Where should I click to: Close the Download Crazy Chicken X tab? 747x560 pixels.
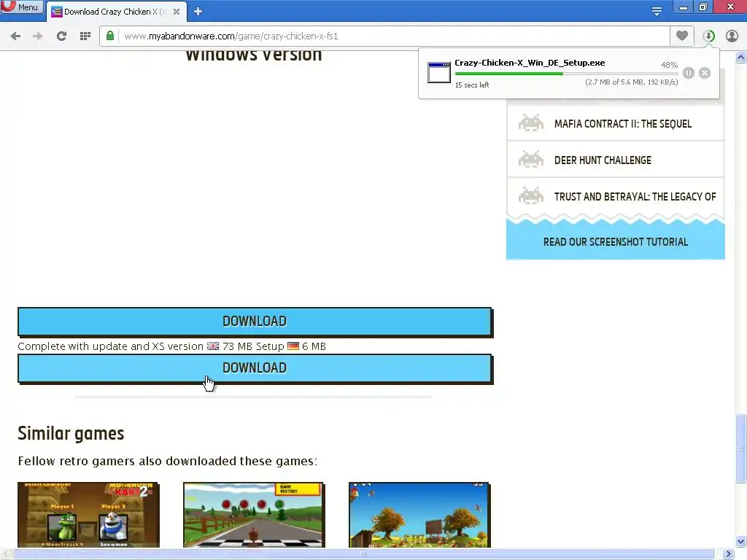(177, 12)
